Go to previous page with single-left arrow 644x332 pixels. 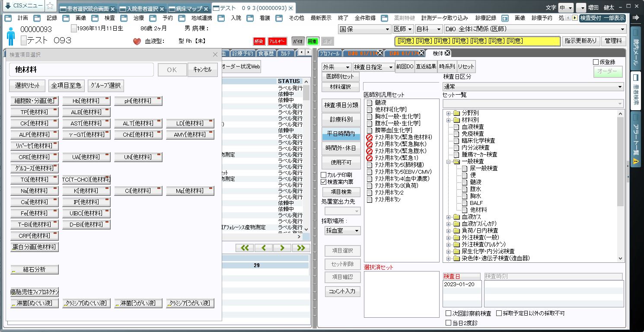pyautogui.click(x=263, y=248)
